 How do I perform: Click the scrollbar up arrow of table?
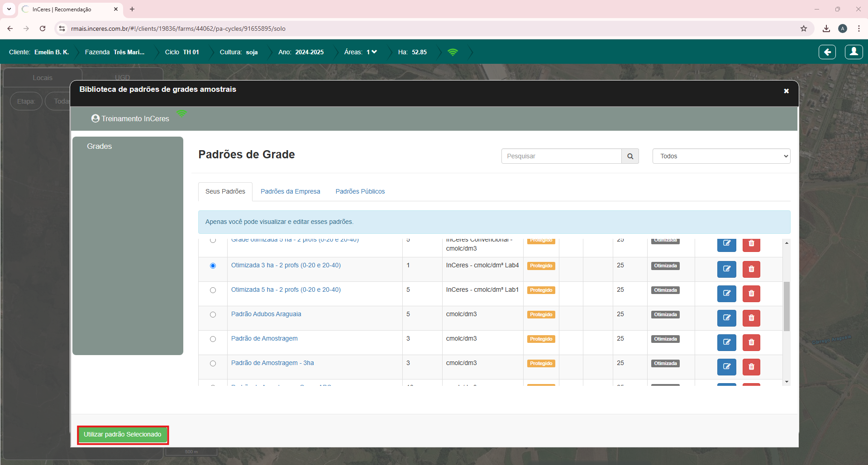point(787,243)
